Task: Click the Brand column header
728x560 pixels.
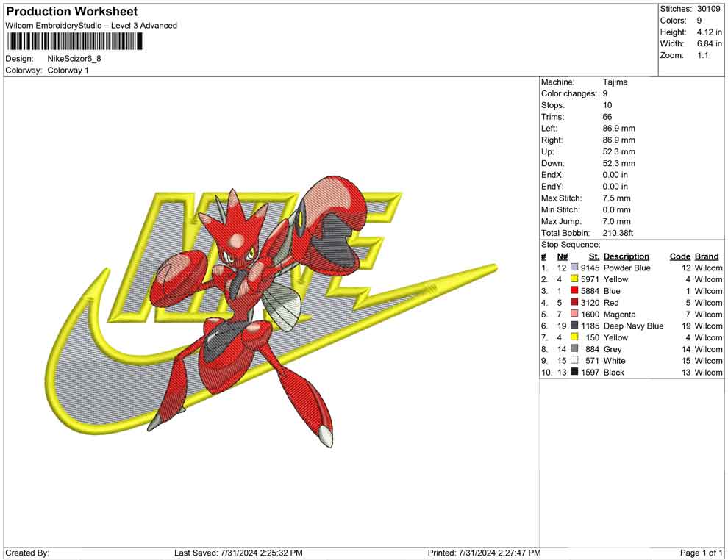Action: point(707,256)
